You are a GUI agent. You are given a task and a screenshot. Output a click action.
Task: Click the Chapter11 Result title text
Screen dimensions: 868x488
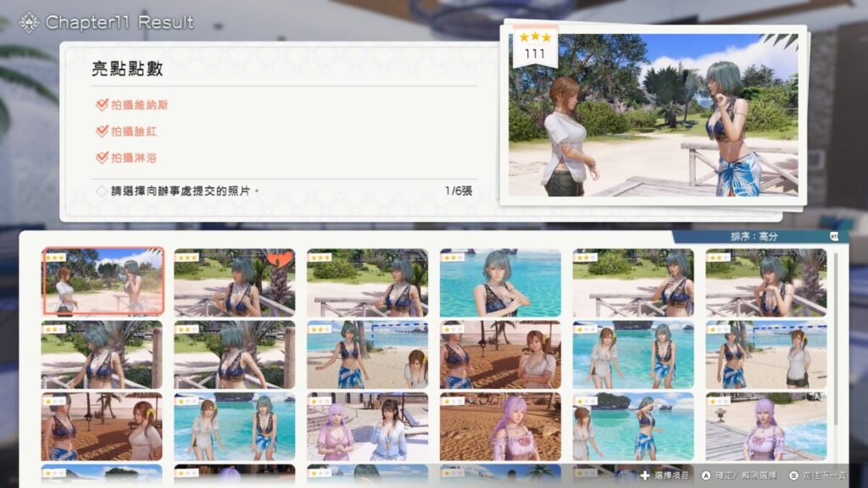click(120, 23)
